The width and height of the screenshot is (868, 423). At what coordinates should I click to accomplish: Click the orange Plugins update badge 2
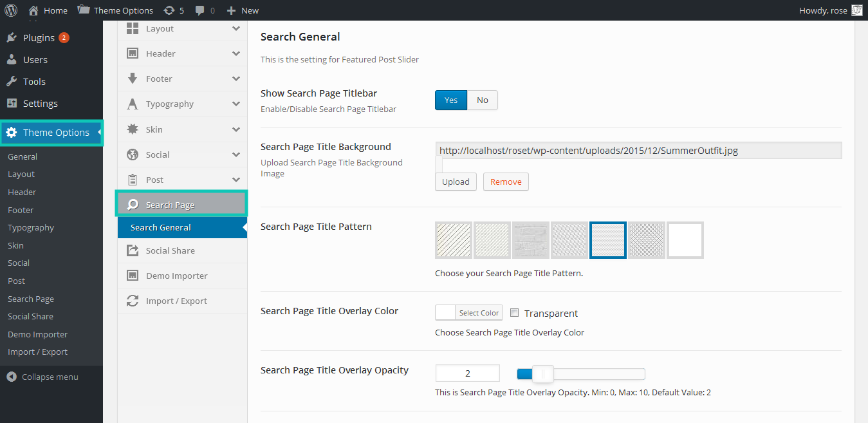coord(64,38)
